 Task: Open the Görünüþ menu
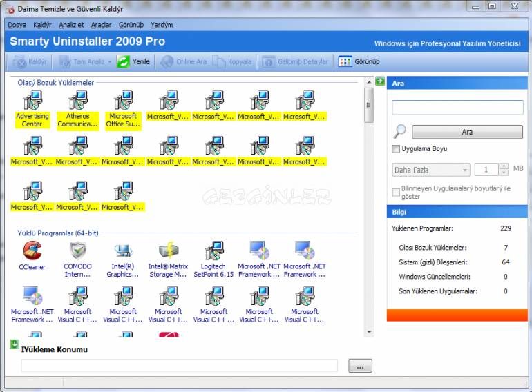click(131, 25)
